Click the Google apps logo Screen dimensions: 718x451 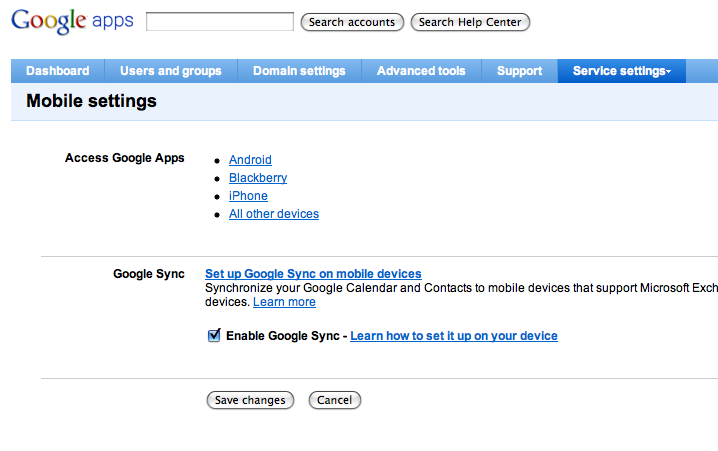72,22
